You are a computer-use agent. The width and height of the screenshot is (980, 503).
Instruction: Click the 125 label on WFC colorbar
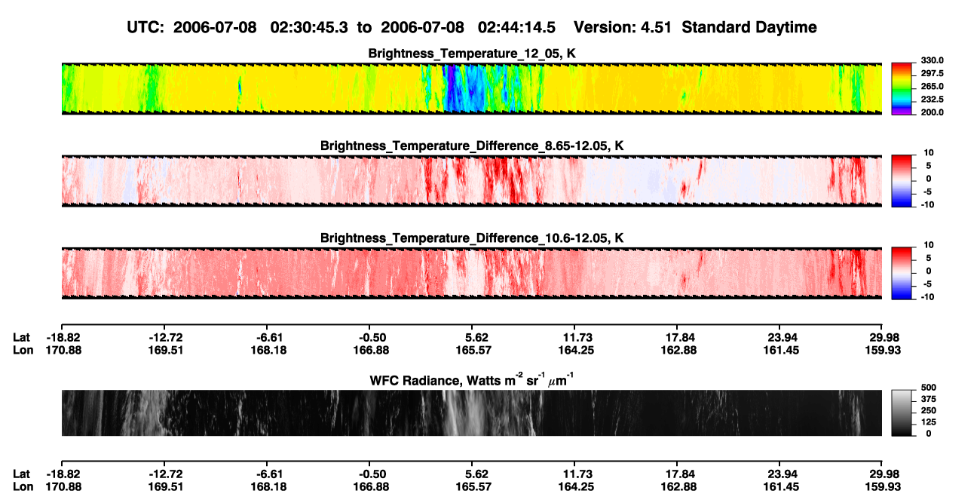[929, 423]
